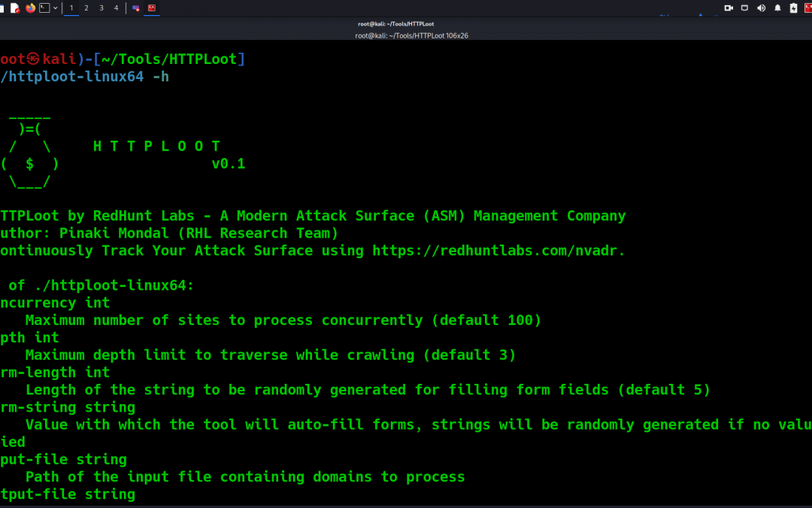This screenshot has width=812, height=508.
Task: Click the terminal tab title HTTPLoot 106x26
Action: [412, 36]
